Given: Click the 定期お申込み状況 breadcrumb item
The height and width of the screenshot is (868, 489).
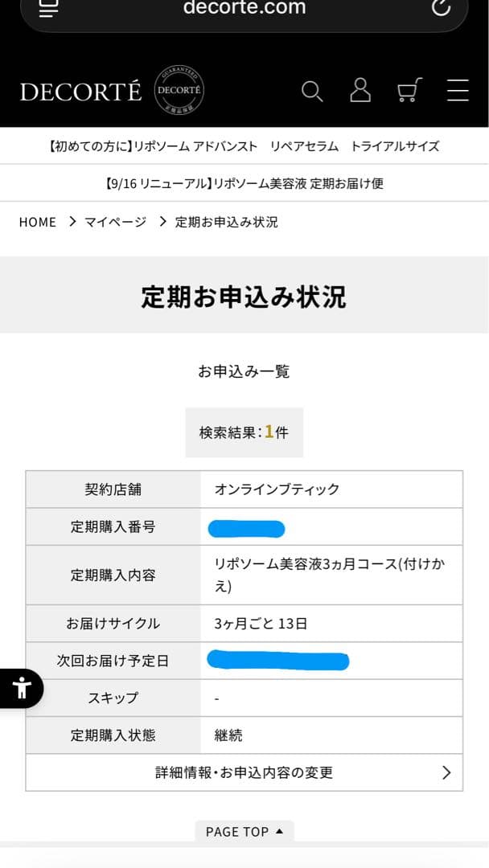Looking at the screenshot, I should 227,222.
